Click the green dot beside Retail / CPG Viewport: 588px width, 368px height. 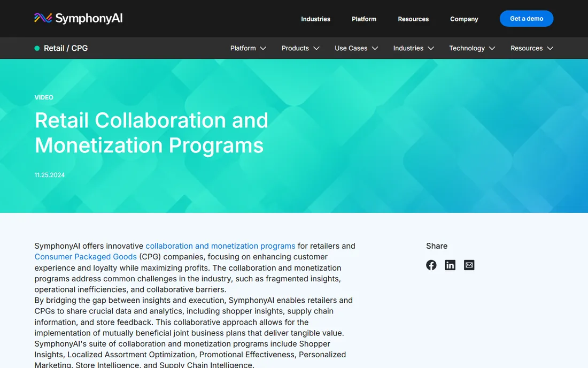tap(37, 48)
